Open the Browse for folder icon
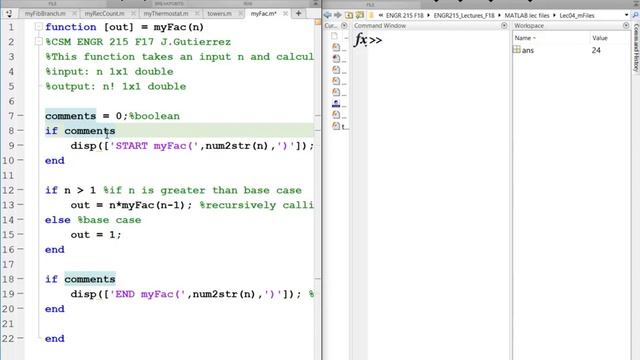This screenshot has width=640, height=360. (x=360, y=15)
